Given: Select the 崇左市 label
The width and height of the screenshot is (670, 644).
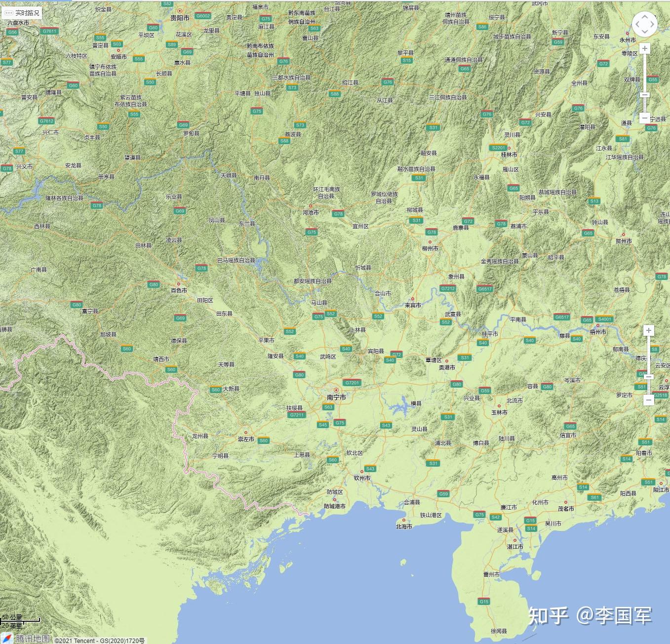Looking at the screenshot, I should pyautogui.click(x=246, y=439).
